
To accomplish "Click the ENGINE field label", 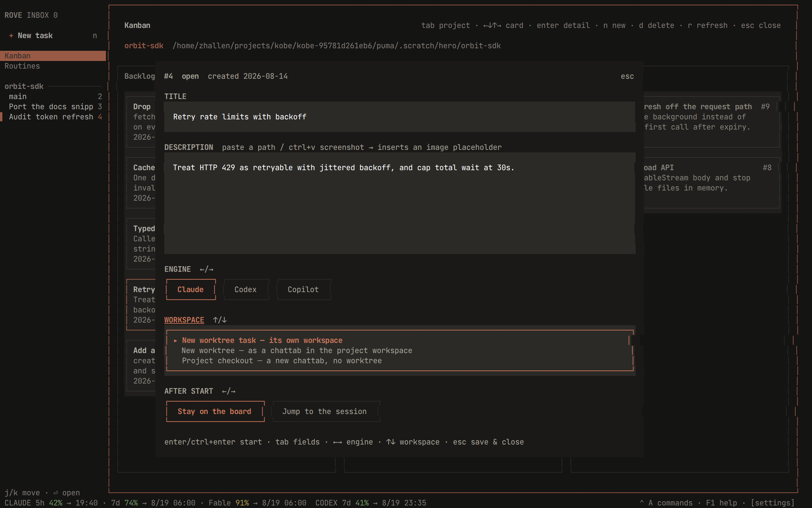I will point(178,269).
